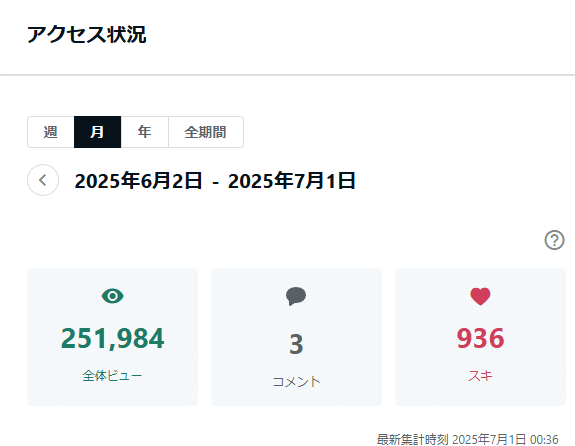Select the スキ label
575x446 pixels.
click(480, 376)
